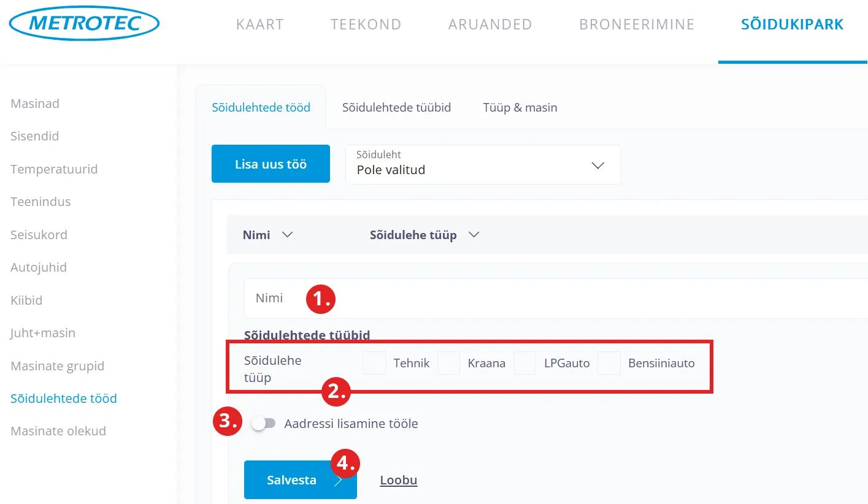The height and width of the screenshot is (504, 868).
Task: Open Masinad in the sidebar
Action: pyautogui.click(x=35, y=104)
